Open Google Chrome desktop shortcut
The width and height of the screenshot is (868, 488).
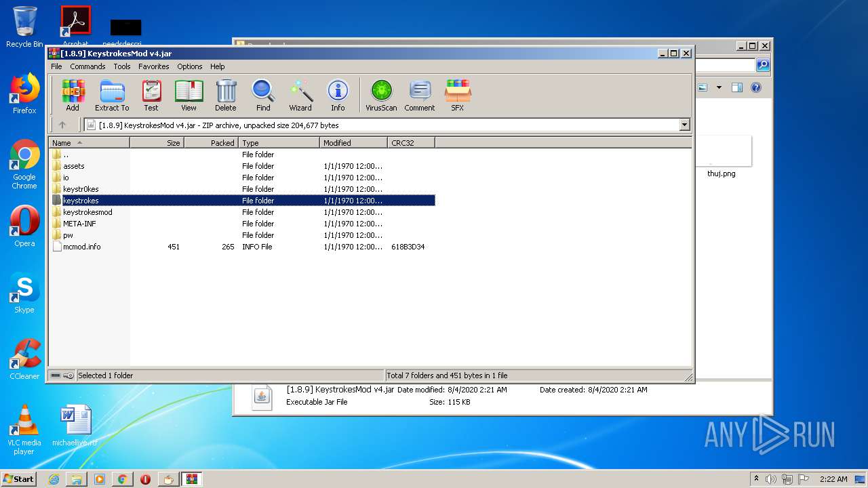pyautogui.click(x=24, y=164)
